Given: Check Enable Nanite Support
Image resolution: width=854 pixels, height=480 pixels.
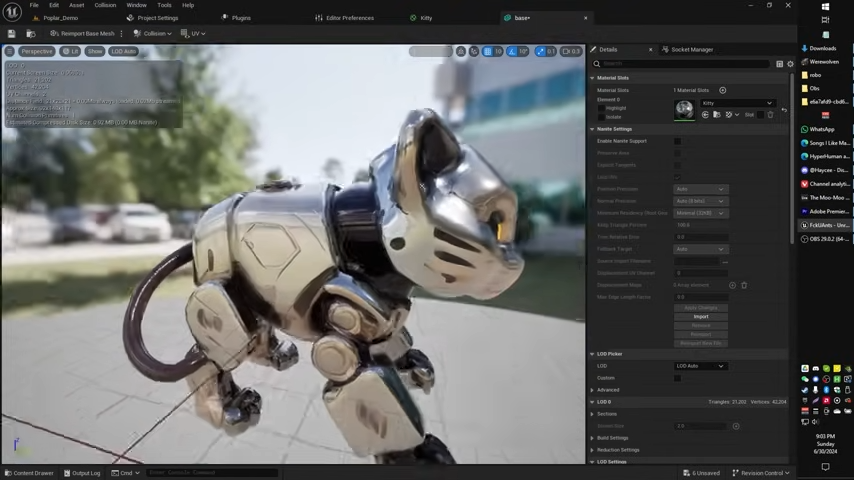Looking at the screenshot, I should [677, 141].
